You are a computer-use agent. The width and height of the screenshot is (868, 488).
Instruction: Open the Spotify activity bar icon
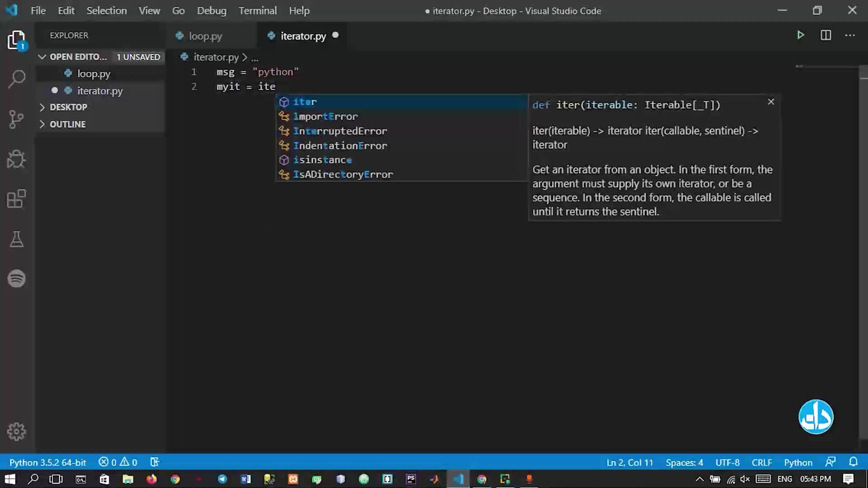[x=17, y=278]
